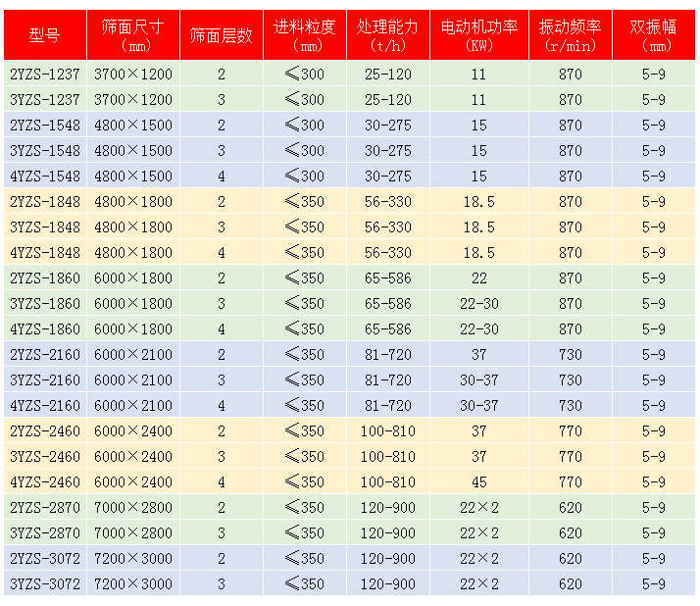700x606 pixels.
Task: Click power 22×2 in the 2YZS-3072 row
Action: [x=479, y=558]
